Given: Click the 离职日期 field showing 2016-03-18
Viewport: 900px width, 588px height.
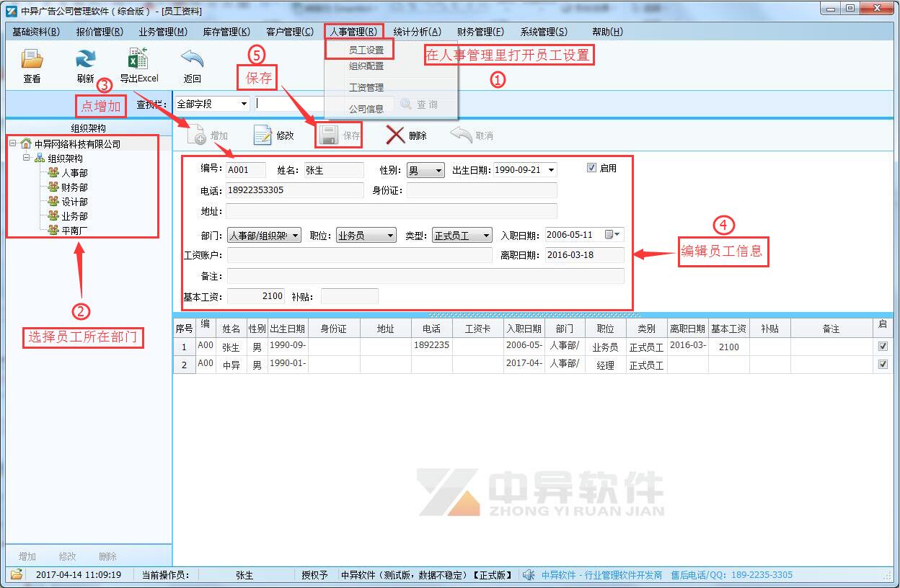Looking at the screenshot, I should (585, 255).
